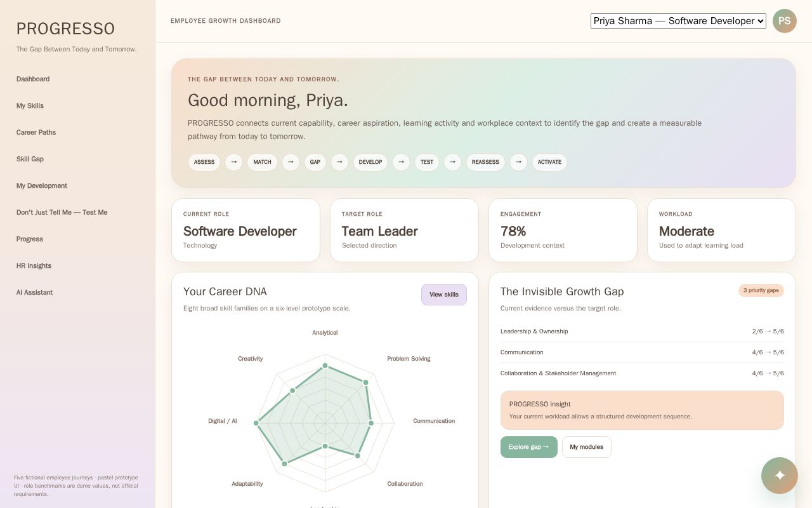812x508 pixels.
Task: Click the arrow between REASSESS and ACTIVATE
Action: 518,162
